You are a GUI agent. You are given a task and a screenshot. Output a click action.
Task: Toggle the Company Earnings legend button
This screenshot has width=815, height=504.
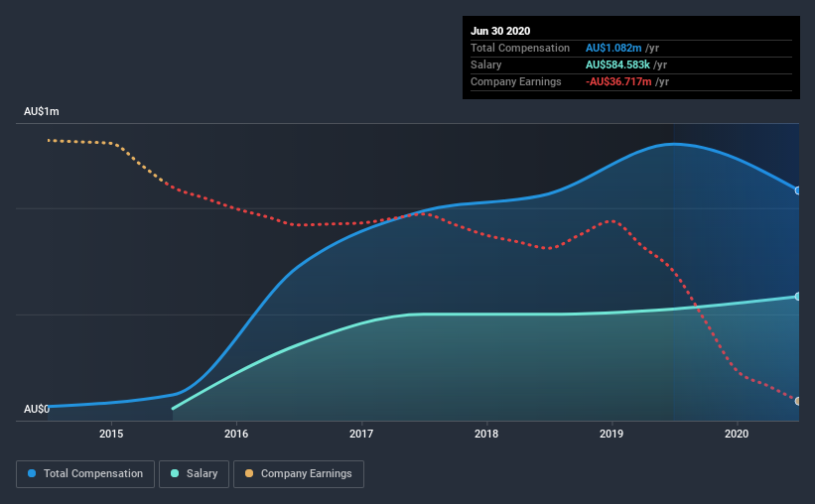pos(299,474)
